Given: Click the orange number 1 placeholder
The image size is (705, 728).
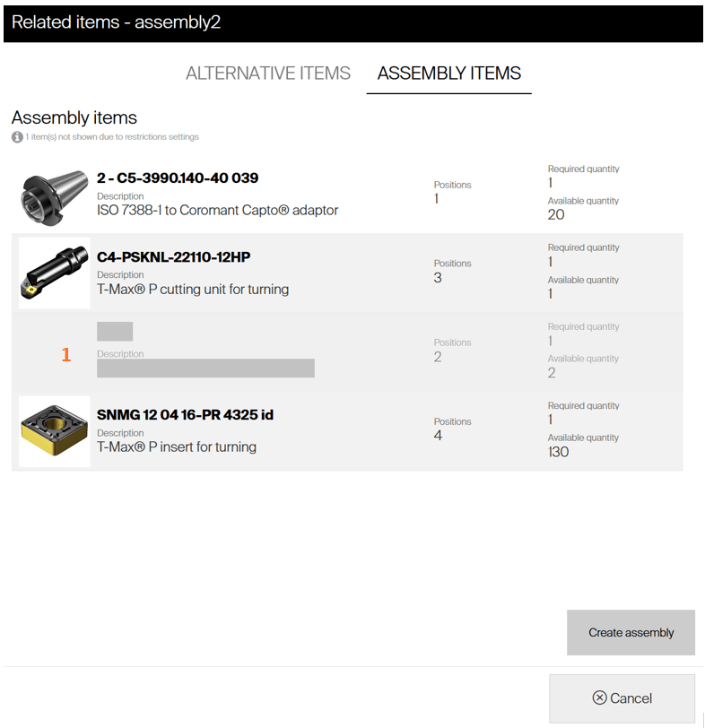Looking at the screenshot, I should point(65,355).
